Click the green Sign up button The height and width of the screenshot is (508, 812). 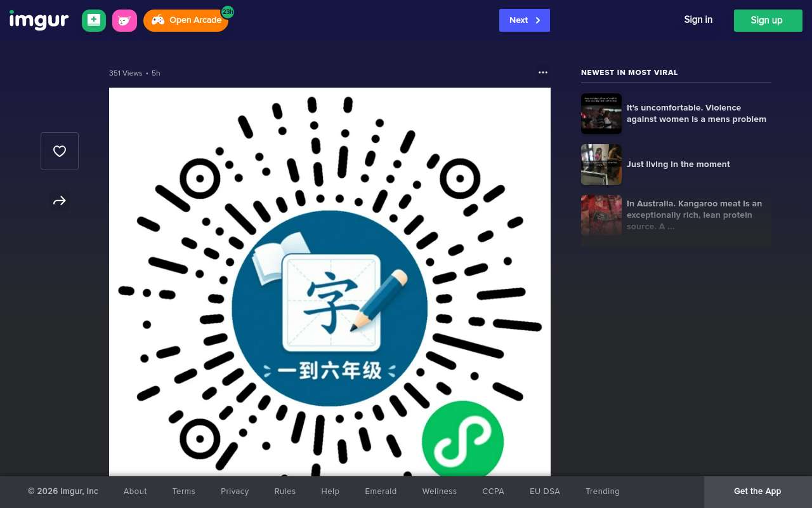coord(768,20)
